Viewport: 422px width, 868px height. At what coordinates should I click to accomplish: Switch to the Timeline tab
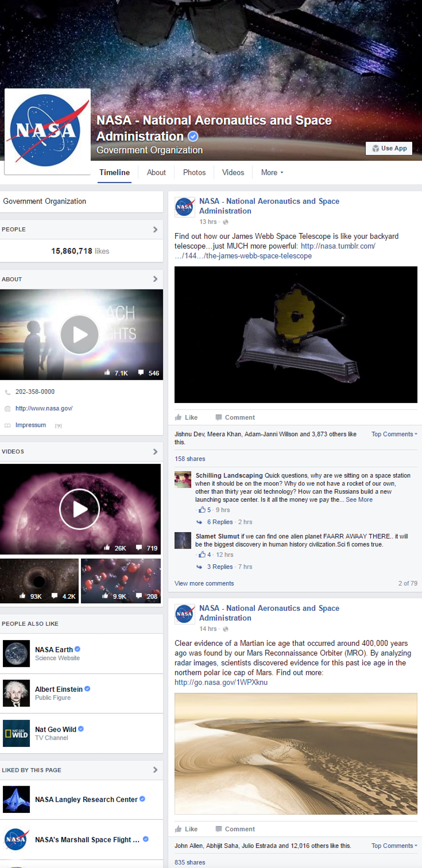(x=114, y=172)
